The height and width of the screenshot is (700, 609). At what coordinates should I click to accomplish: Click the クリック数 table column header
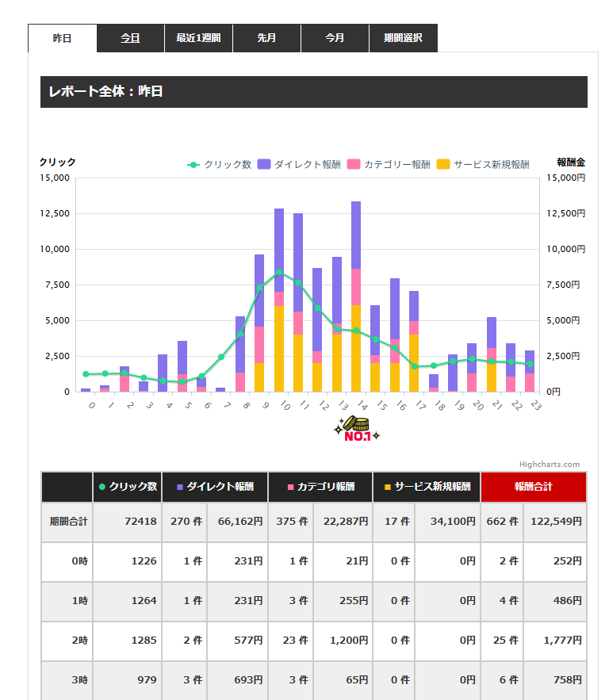coord(128,487)
